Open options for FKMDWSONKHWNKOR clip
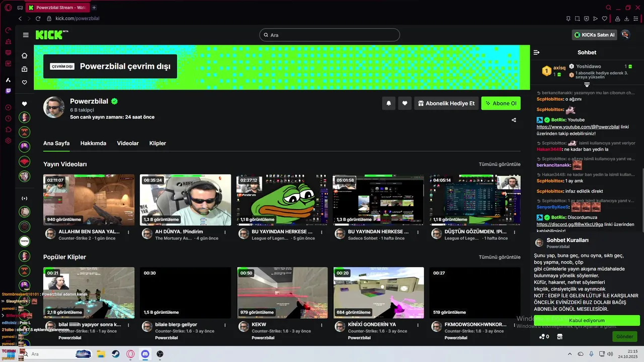644x362 pixels. (x=515, y=325)
